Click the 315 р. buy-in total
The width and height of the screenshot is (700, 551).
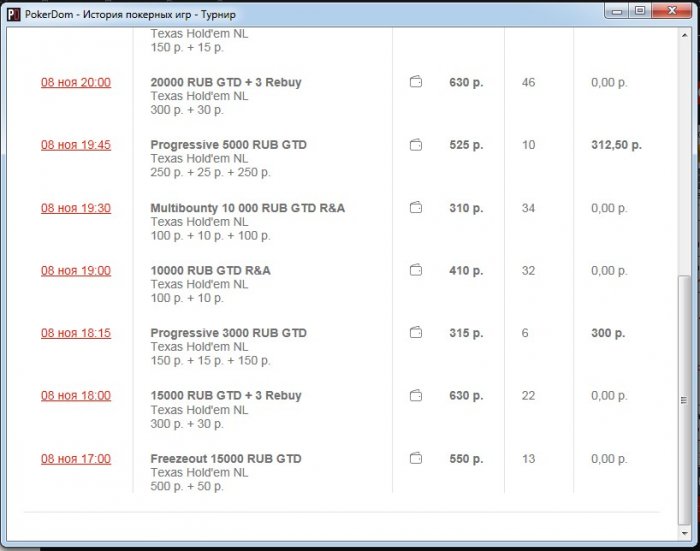[466, 333]
